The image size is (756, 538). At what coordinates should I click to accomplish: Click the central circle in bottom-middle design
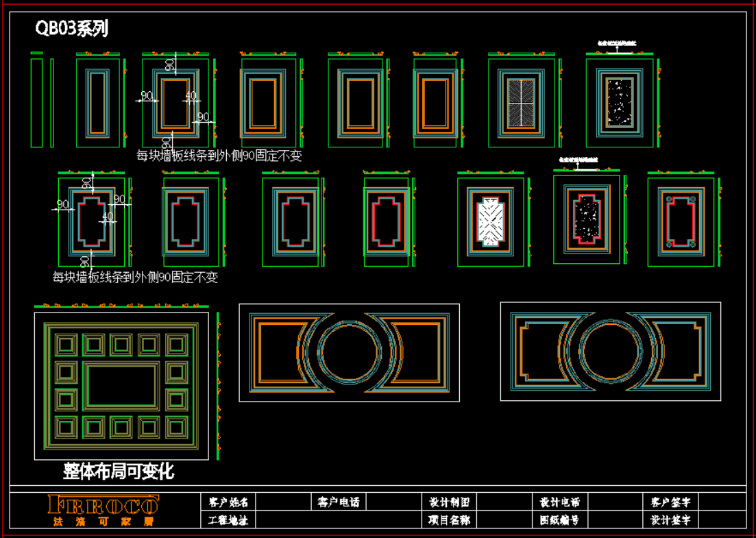coord(349,352)
